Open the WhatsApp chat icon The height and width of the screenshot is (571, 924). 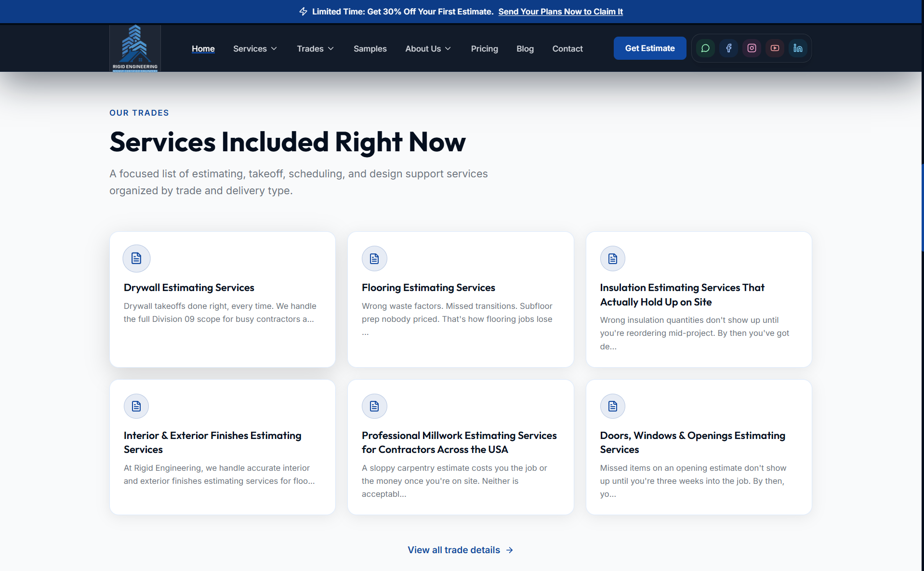coord(705,48)
